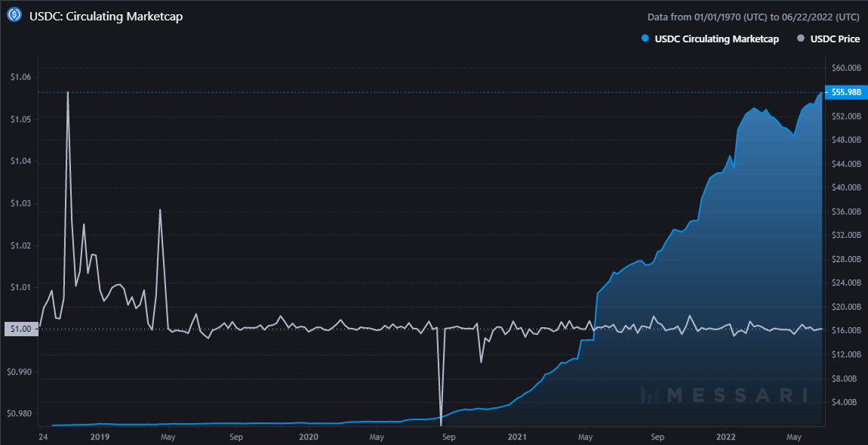Click the $40.00B right axis label
Image resolution: width=868 pixels, height=445 pixels.
(x=846, y=187)
